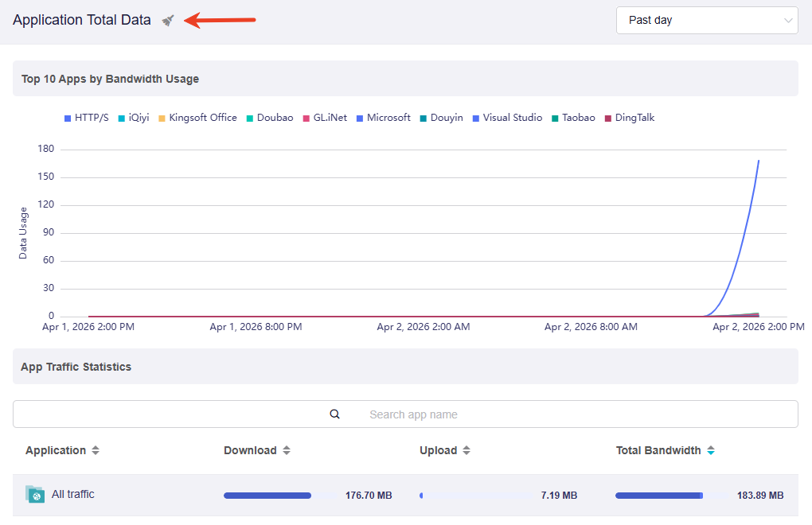Click the dropdown chevron arrow
Viewport: 812px width, 525px height.
(788, 21)
